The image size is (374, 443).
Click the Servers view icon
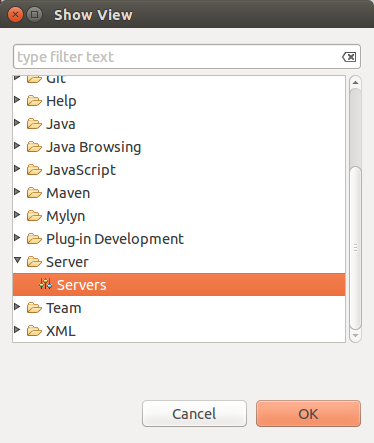click(x=45, y=284)
